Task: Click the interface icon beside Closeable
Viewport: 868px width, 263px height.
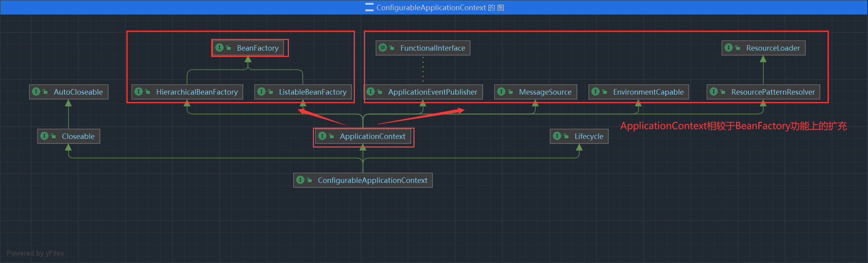Action: pyautogui.click(x=44, y=136)
